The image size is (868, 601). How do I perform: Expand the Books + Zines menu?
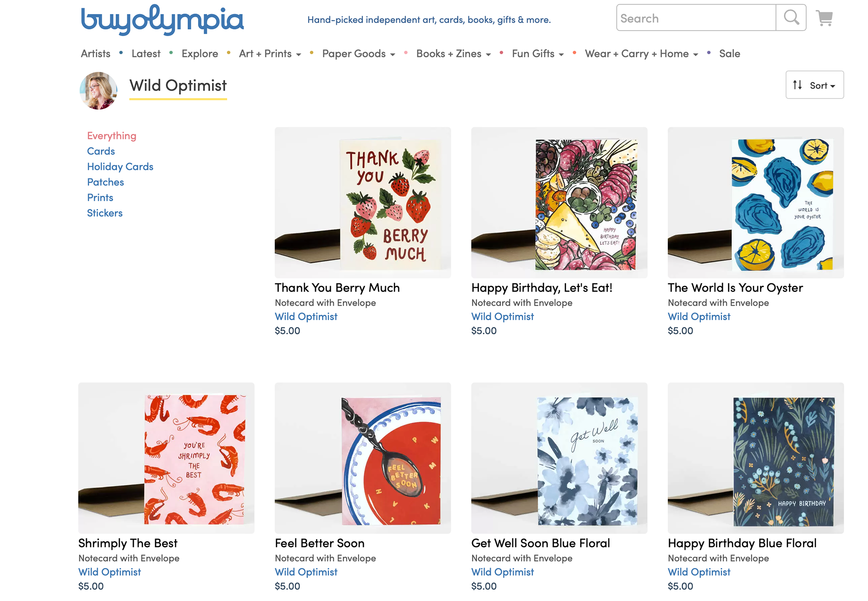click(x=453, y=54)
